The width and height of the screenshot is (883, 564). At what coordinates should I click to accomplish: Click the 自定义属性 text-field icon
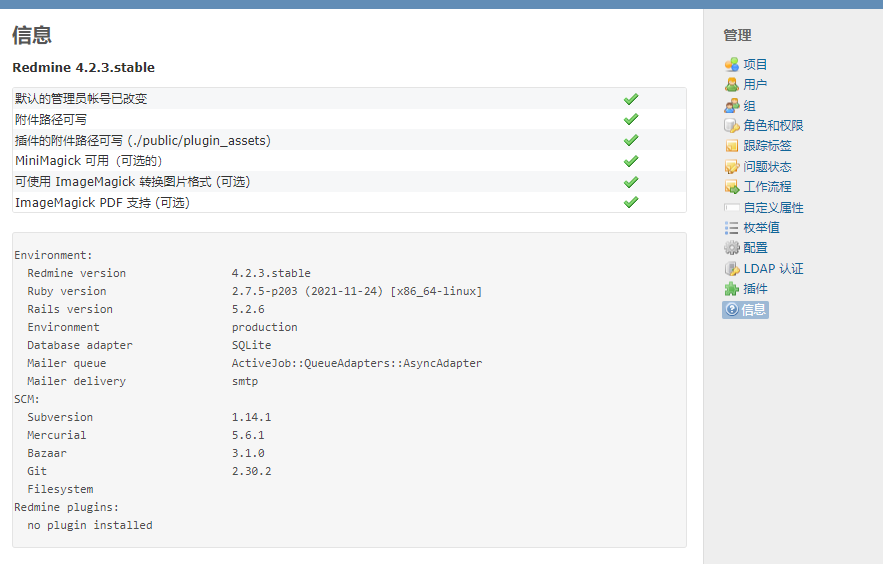point(732,208)
